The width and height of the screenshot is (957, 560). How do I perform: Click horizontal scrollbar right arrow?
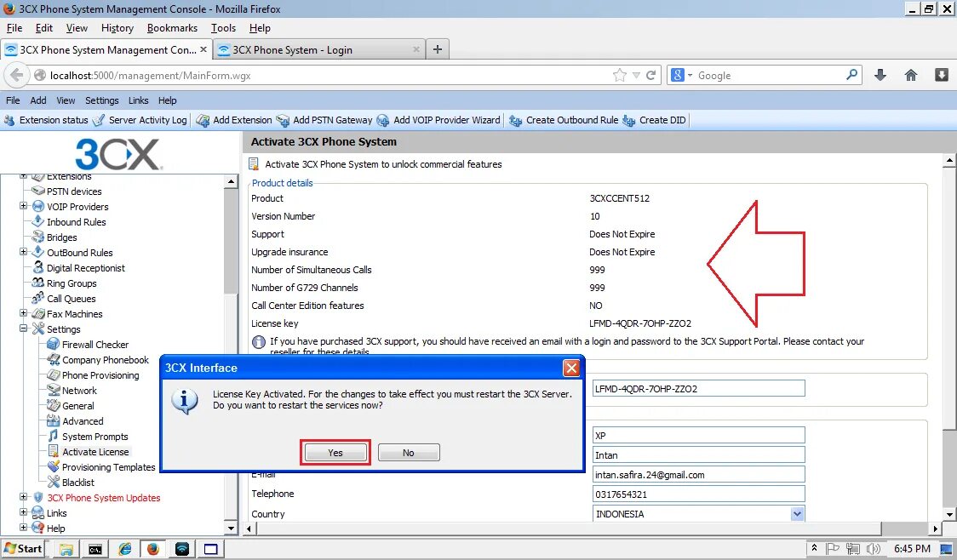pyautogui.click(x=936, y=529)
